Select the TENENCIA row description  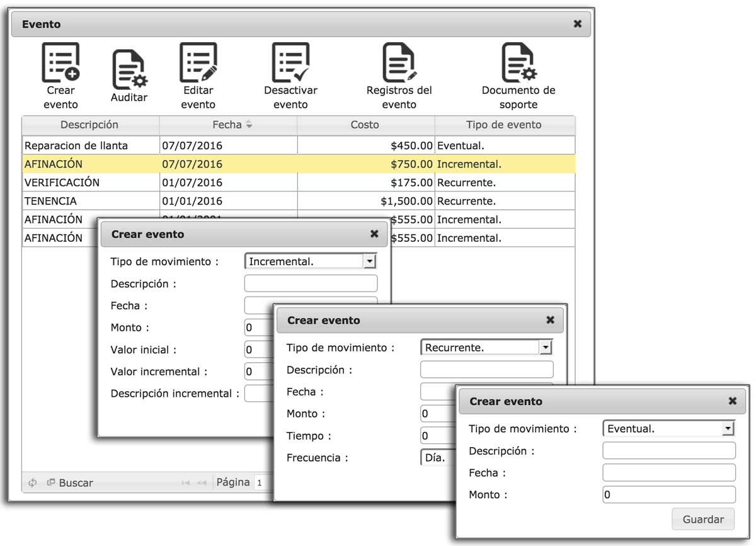pos(91,202)
